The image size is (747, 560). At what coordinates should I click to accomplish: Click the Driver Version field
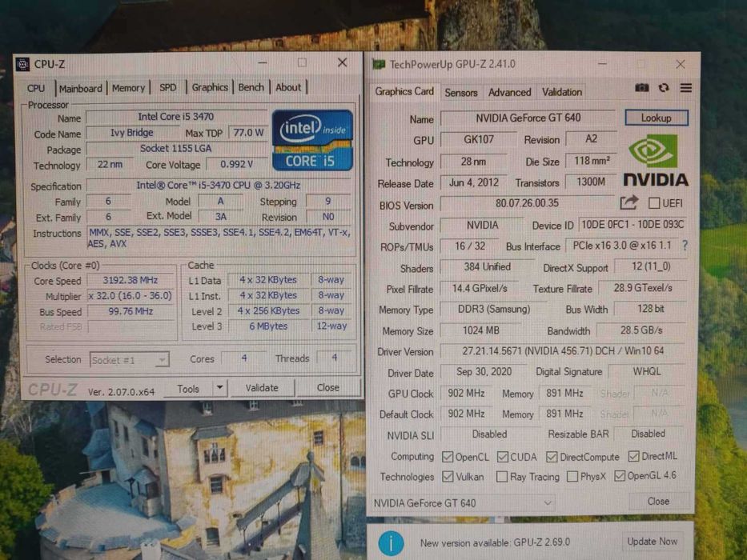point(563,351)
